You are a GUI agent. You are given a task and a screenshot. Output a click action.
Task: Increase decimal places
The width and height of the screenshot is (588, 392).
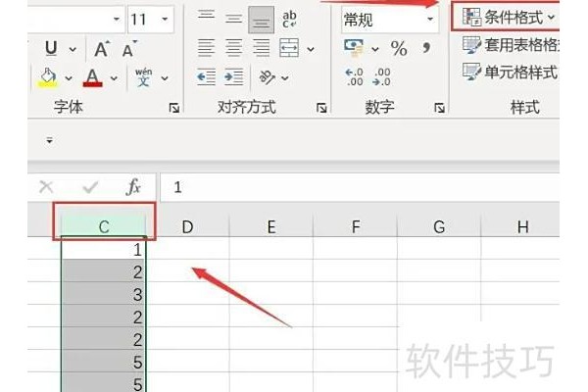pyautogui.click(x=354, y=76)
